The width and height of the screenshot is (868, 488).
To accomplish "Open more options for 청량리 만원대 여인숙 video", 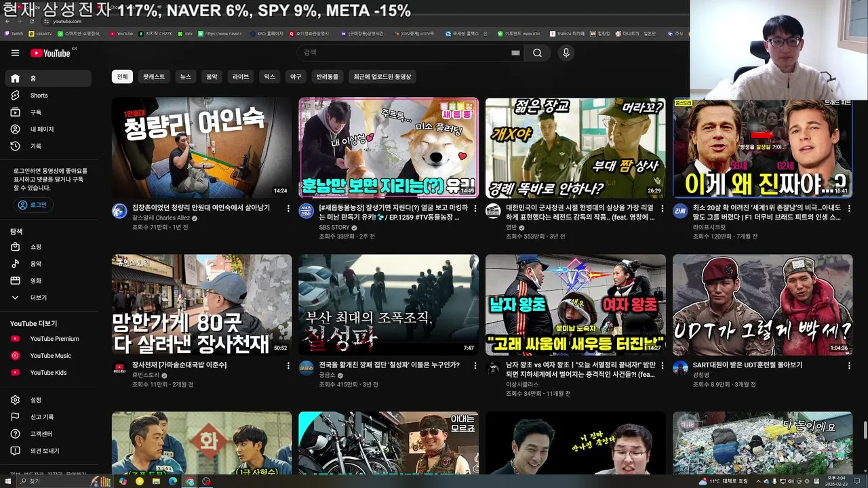I will [288, 208].
